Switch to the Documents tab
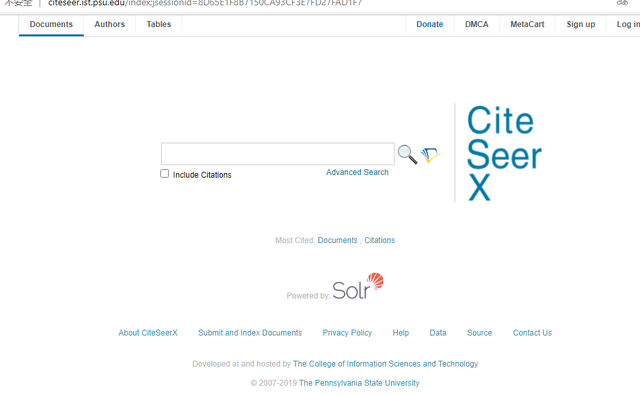640x395 pixels. tap(51, 24)
